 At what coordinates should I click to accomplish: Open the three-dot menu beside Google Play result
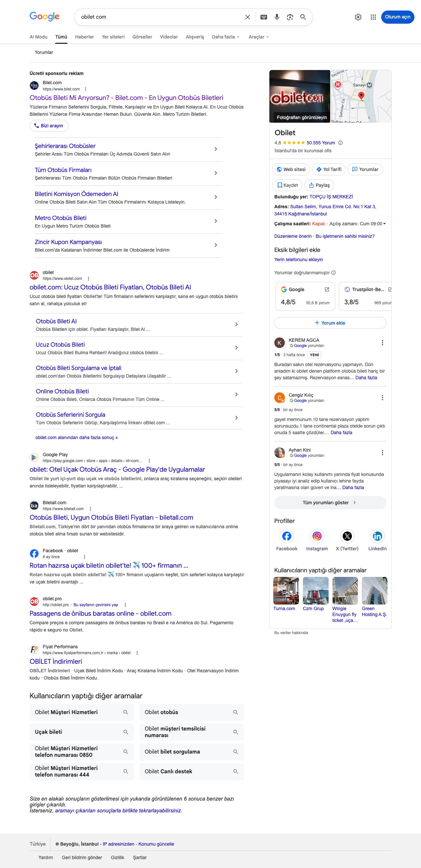pyautogui.click(x=149, y=461)
